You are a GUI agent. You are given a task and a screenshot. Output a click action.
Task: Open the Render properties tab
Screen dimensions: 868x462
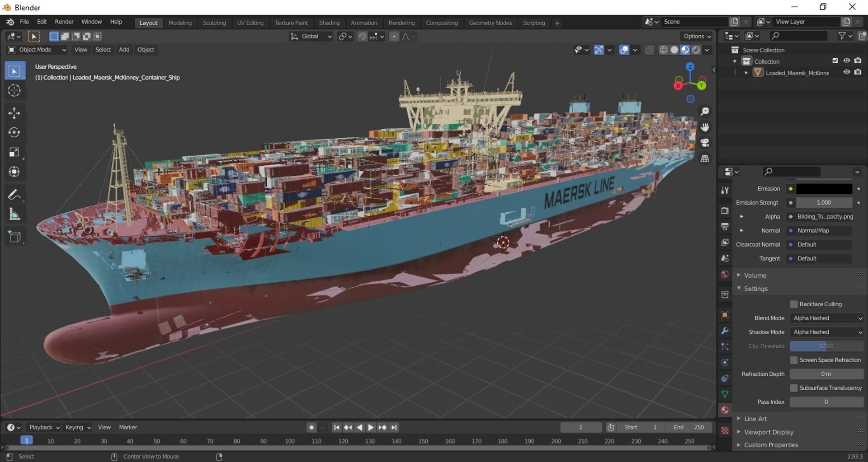[x=725, y=210]
